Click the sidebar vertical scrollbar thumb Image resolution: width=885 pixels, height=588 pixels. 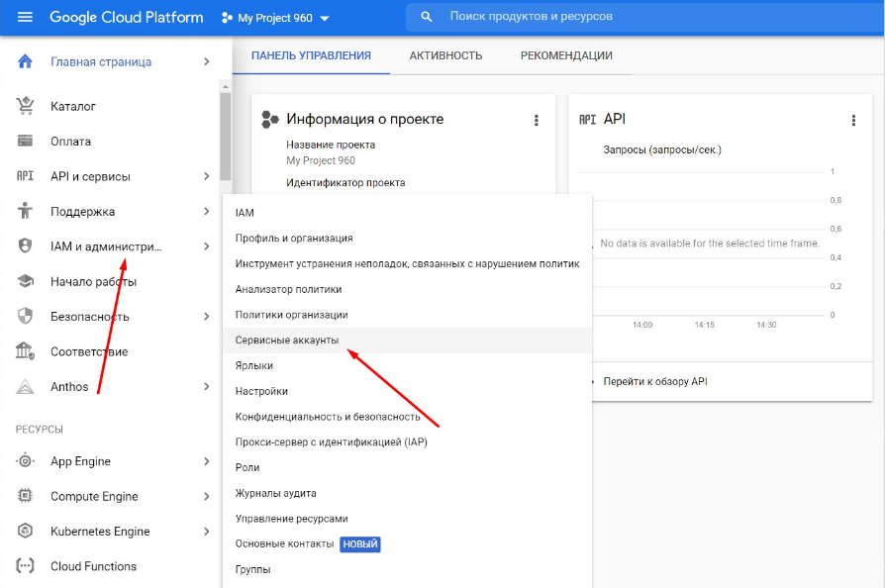[225, 137]
